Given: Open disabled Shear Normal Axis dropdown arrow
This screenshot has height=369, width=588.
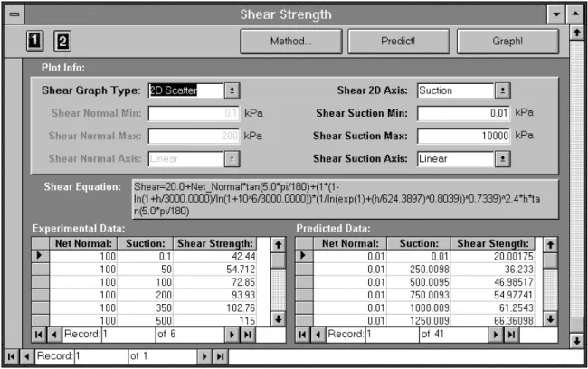Looking at the screenshot, I should click(x=232, y=159).
